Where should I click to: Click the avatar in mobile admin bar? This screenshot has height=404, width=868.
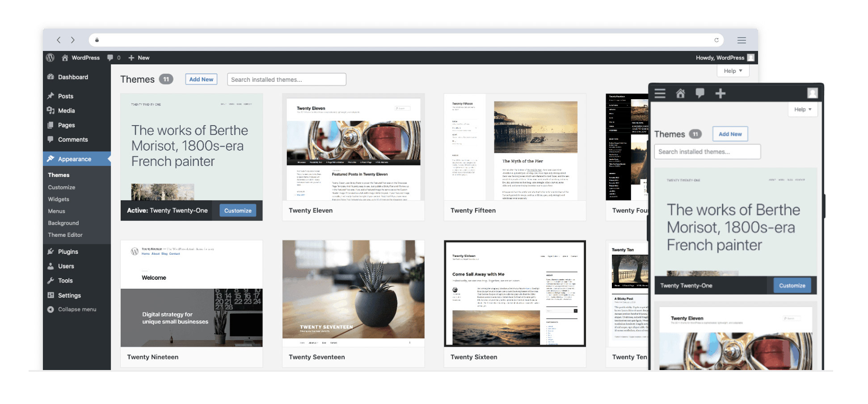812,93
